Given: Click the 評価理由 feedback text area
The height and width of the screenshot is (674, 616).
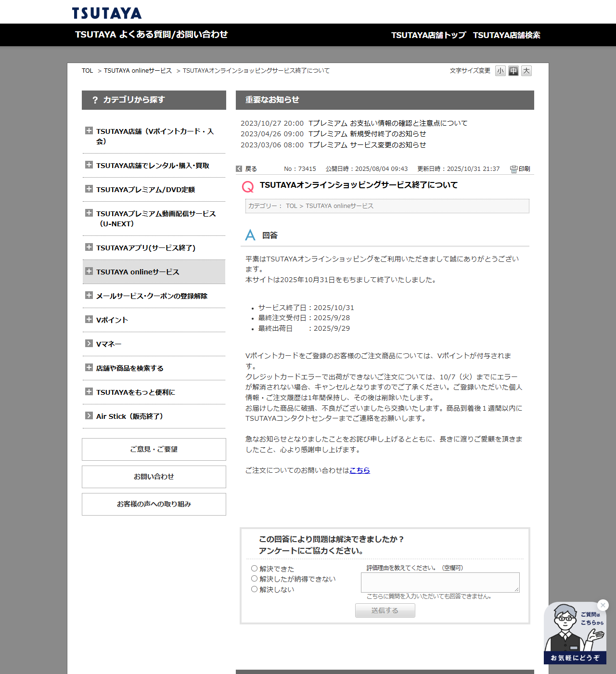Looking at the screenshot, I should pos(440,583).
